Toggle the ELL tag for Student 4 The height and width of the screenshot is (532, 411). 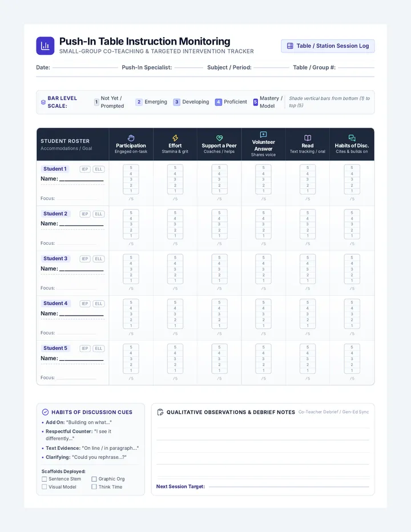98,304
